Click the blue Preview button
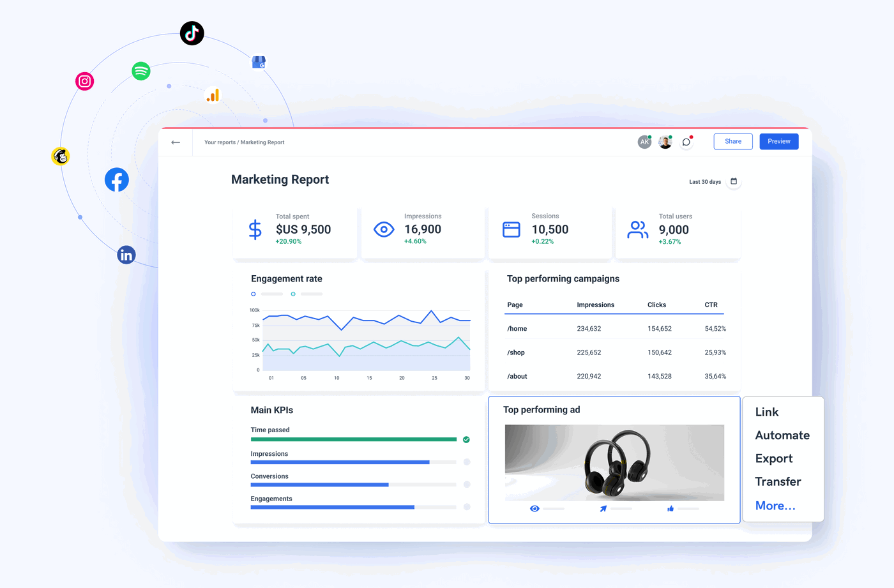The height and width of the screenshot is (588, 894). tap(778, 141)
